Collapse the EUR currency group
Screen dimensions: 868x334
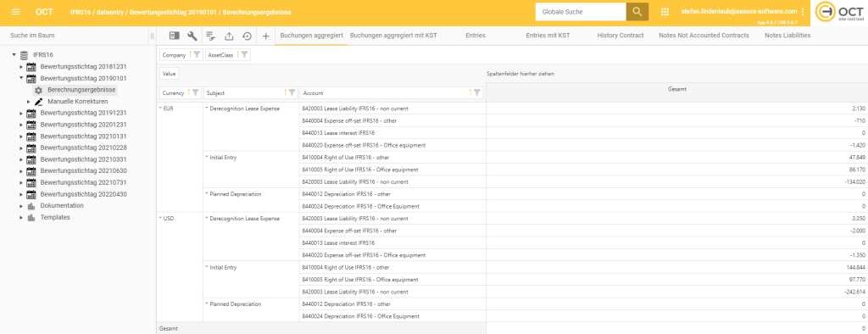[161, 109]
